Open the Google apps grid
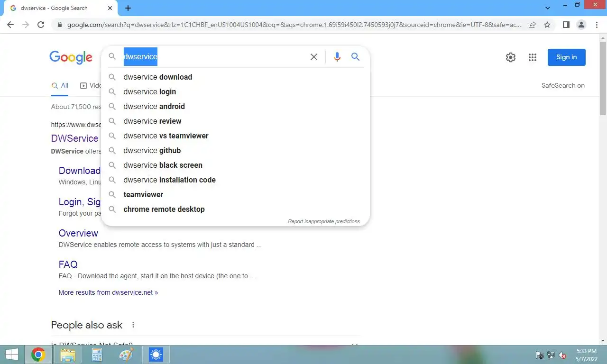Screen dimensions: 607x364 [533, 57]
